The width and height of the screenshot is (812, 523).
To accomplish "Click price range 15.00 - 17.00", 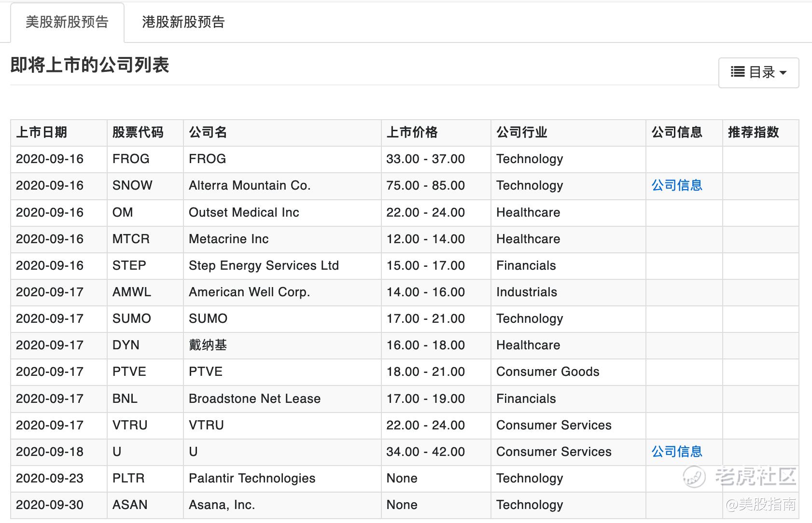I will pyautogui.click(x=426, y=265).
